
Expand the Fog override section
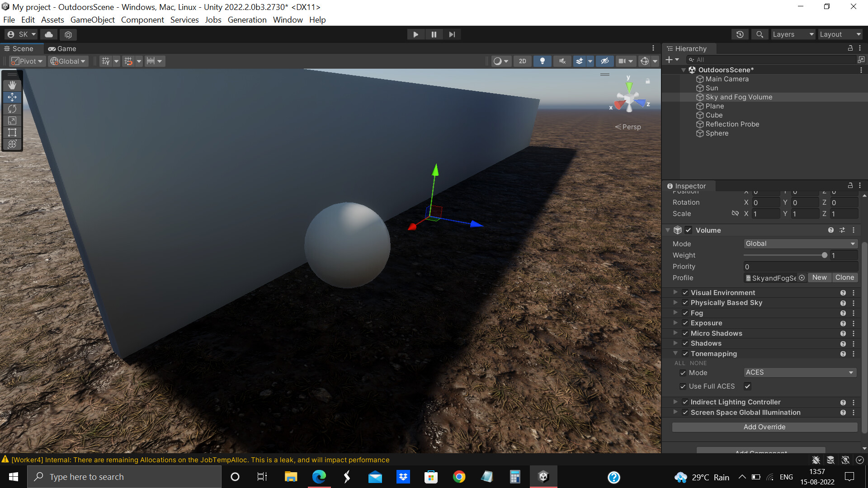tap(675, 313)
